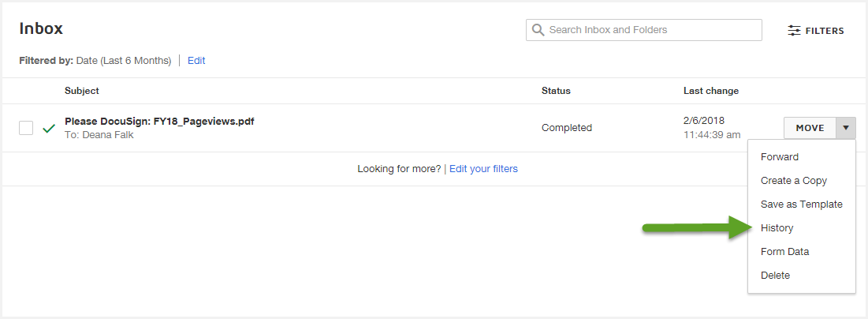Select Forward from the dropdown menu

779,157
